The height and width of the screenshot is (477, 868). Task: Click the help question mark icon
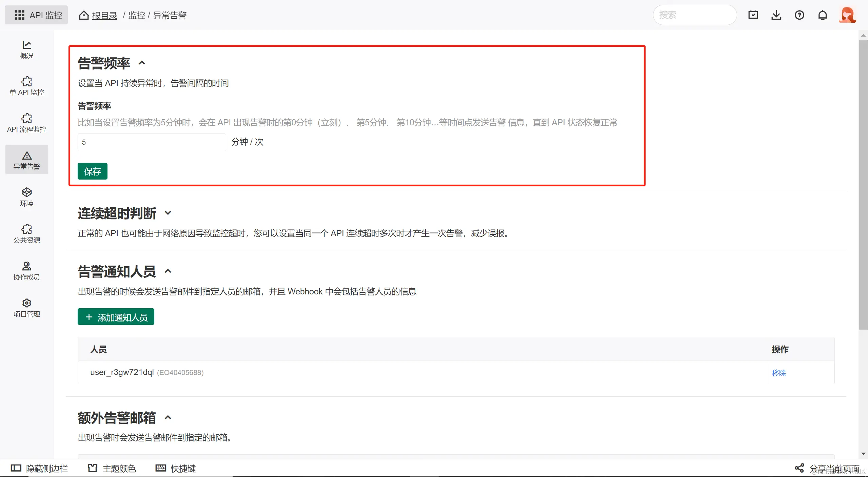point(799,15)
